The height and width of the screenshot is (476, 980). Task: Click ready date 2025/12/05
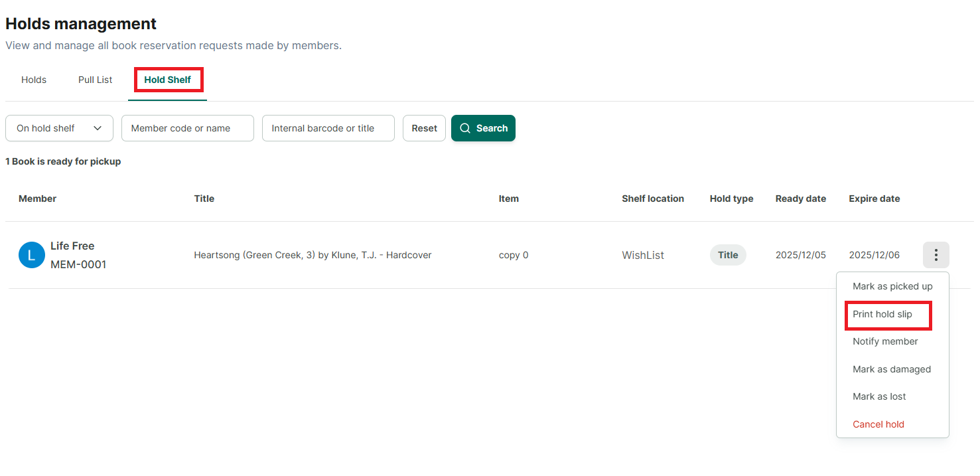801,255
